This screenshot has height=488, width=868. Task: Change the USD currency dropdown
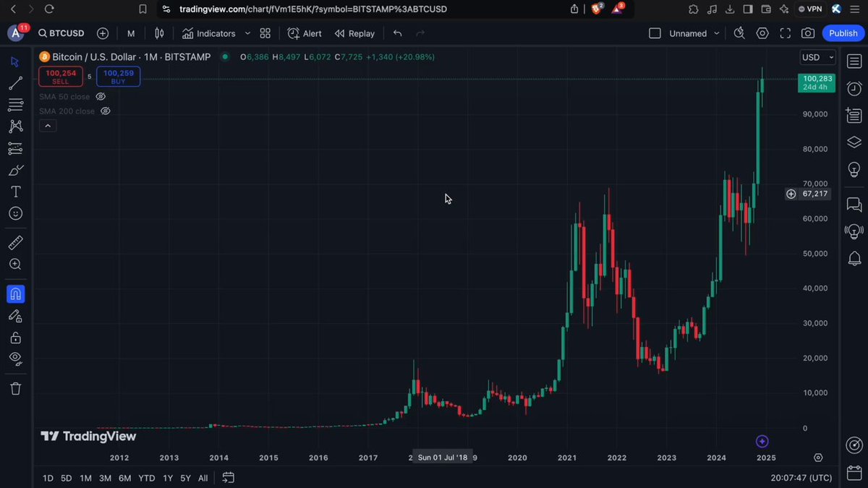coord(817,57)
